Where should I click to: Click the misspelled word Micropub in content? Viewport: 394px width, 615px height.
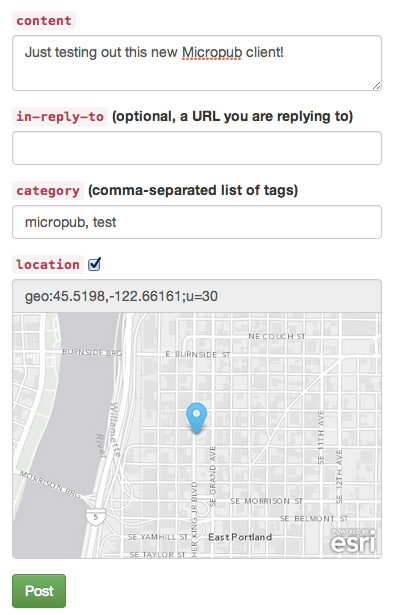(212, 53)
